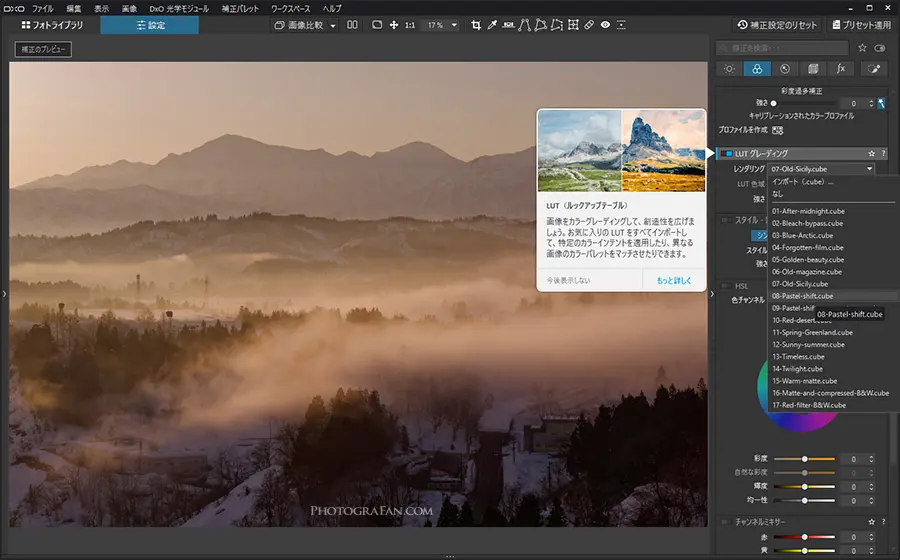Open the Light corrections palette icon
The width and height of the screenshot is (900, 560).
click(x=729, y=69)
